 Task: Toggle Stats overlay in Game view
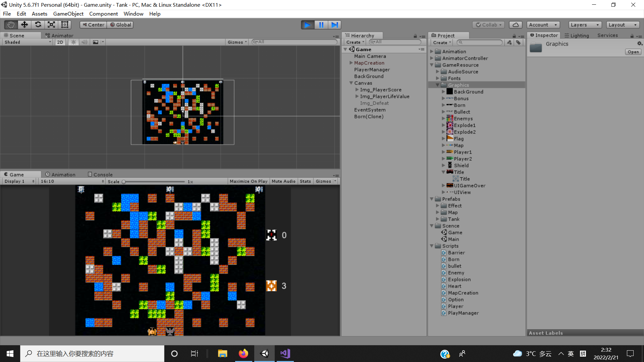(305, 181)
